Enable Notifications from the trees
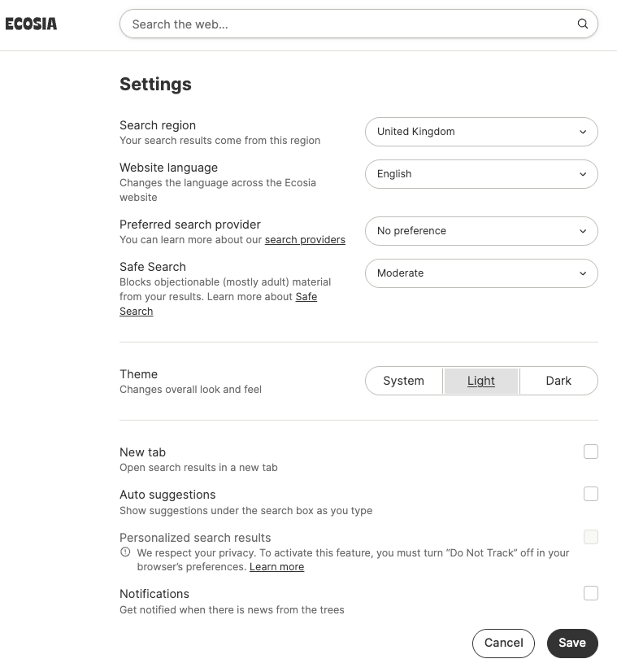The width and height of the screenshot is (617, 672). 591,593
